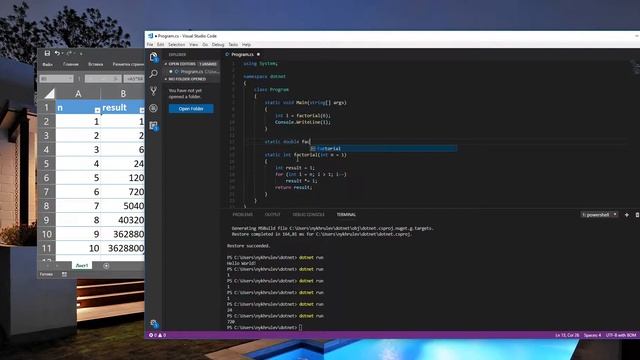The height and width of the screenshot is (360, 640).
Task: Click Excel cell containing 5040
Action: pos(122,206)
